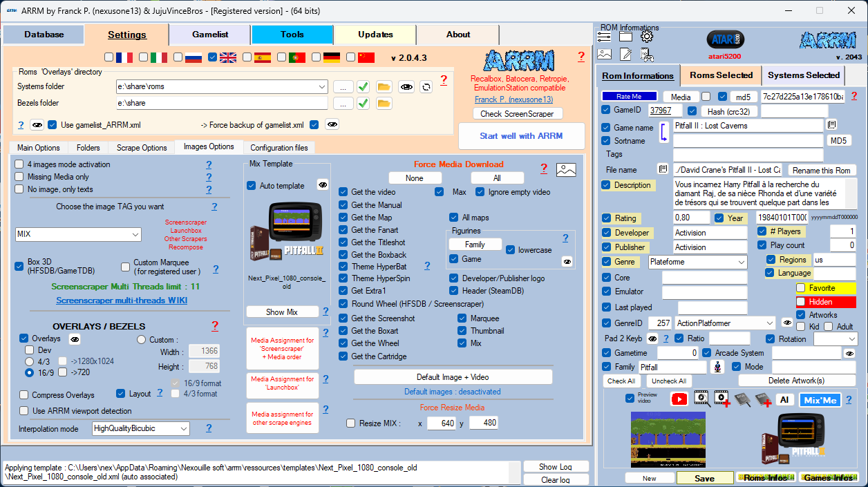Click the eye icon beside Auto template
The width and height of the screenshot is (868, 487).
coord(323,185)
